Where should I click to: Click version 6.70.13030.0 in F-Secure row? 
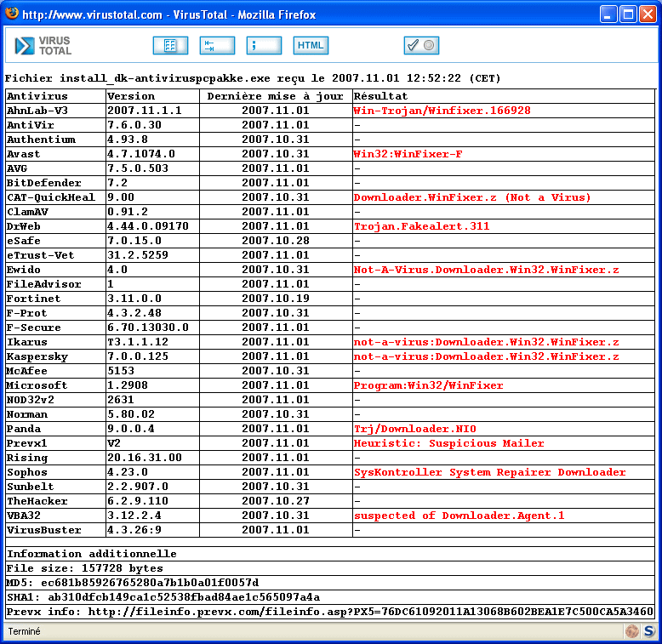[x=148, y=328]
